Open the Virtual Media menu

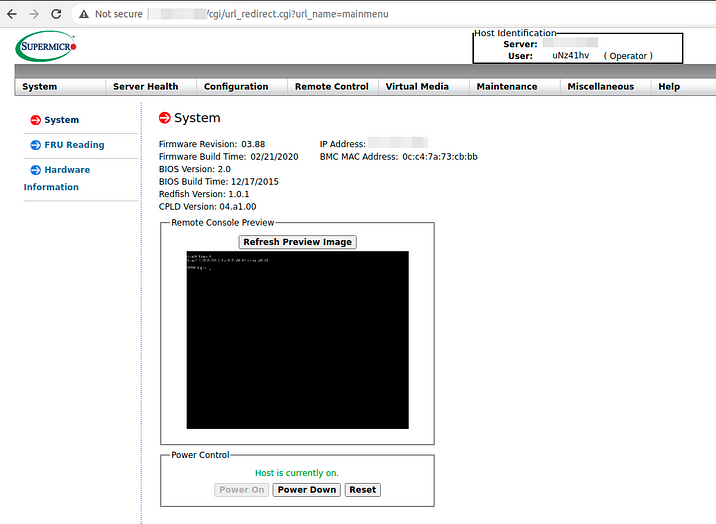pyautogui.click(x=417, y=87)
